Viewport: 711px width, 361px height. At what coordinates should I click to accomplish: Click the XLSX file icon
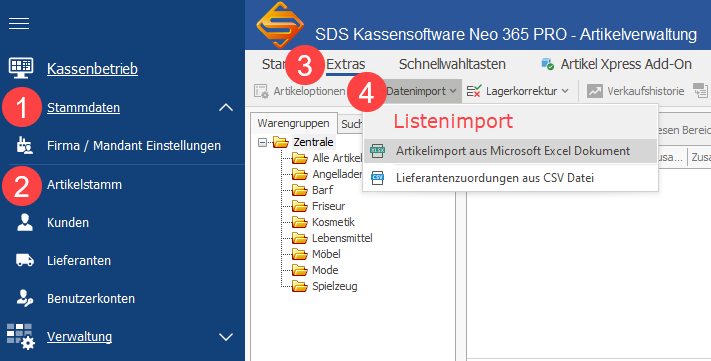(377, 151)
